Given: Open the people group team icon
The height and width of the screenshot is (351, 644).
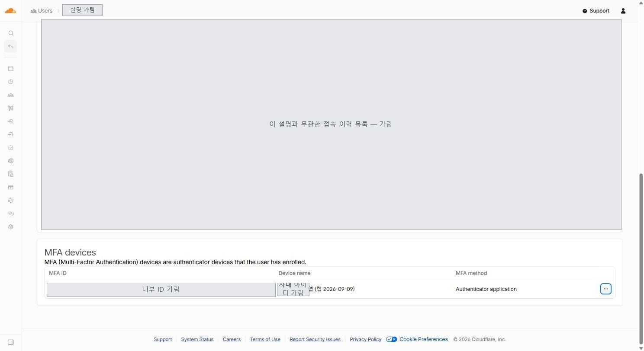Looking at the screenshot, I should tap(11, 95).
